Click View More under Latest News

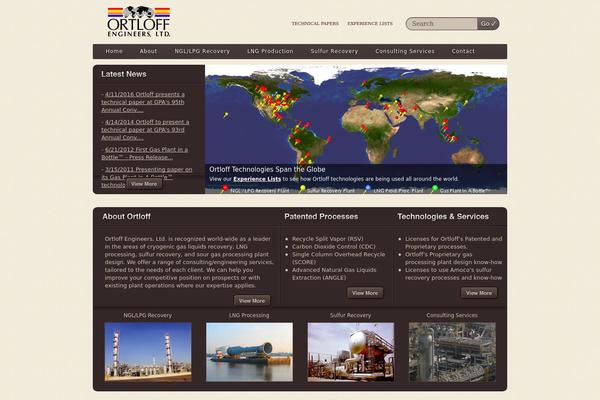tap(144, 184)
